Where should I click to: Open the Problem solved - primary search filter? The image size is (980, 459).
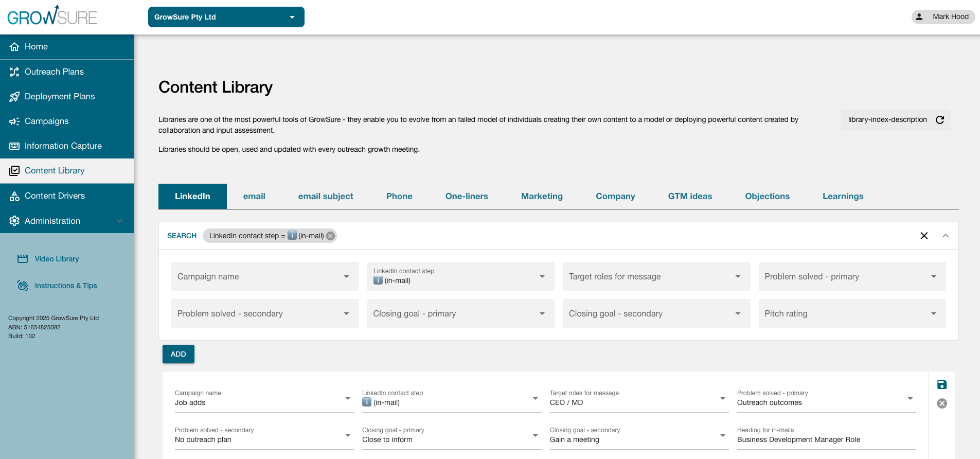tap(852, 276)
